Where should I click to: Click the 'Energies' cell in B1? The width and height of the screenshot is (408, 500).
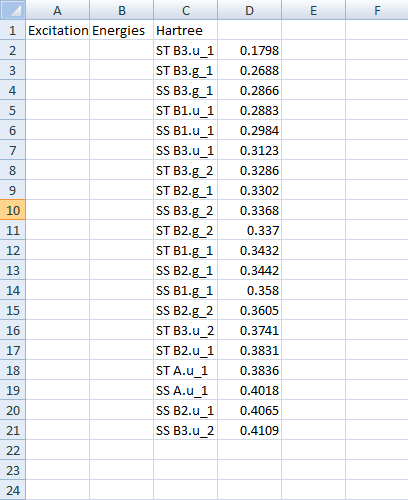click(x=121, y=30)
